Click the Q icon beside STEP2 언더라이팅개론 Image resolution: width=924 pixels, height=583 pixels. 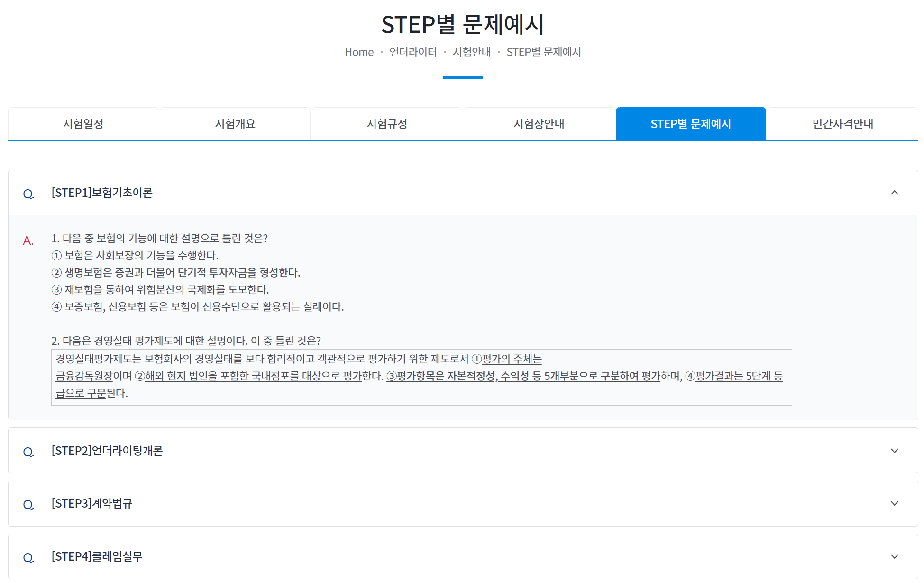28,452
